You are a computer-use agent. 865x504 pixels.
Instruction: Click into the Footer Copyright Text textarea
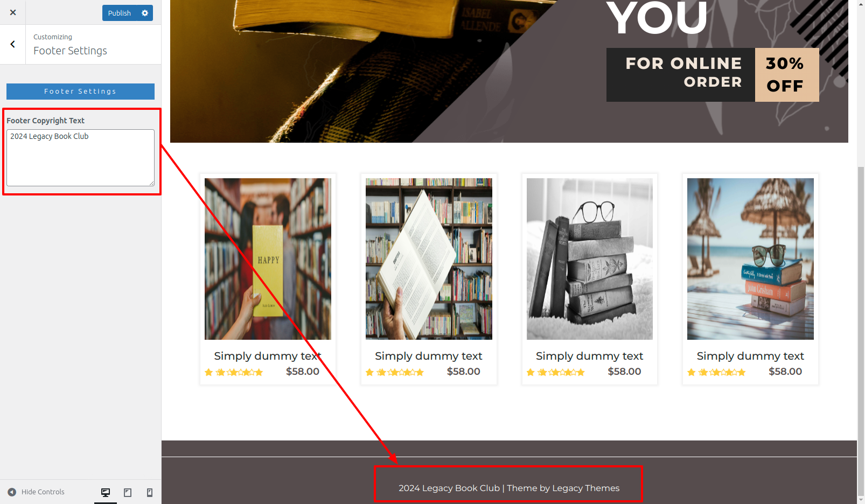pyautogui.click(x=80, y=158)
